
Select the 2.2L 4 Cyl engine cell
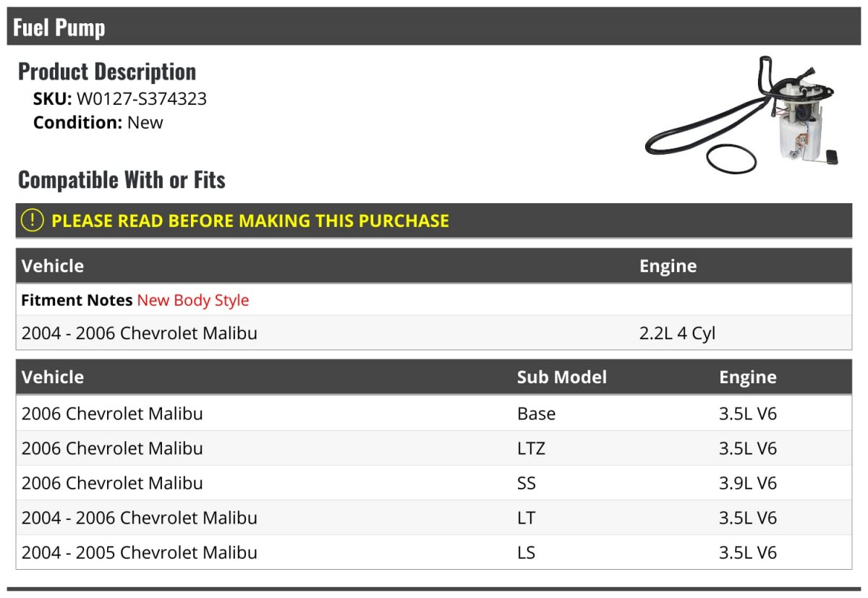[x=678, y=333]
